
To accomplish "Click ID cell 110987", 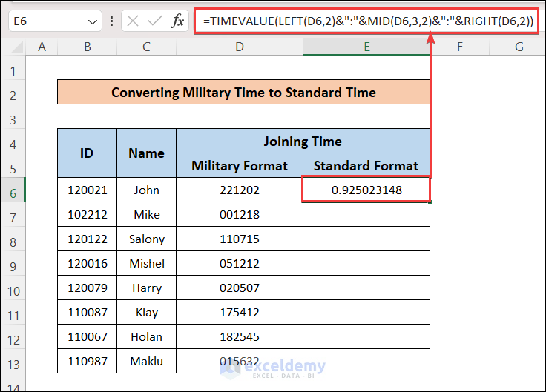I will coord(87,361).
